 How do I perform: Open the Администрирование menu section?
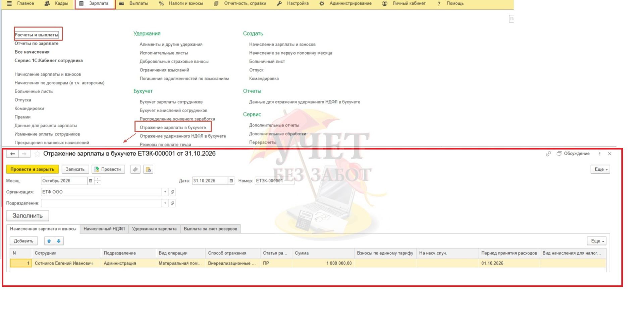[x=345, y=3]
